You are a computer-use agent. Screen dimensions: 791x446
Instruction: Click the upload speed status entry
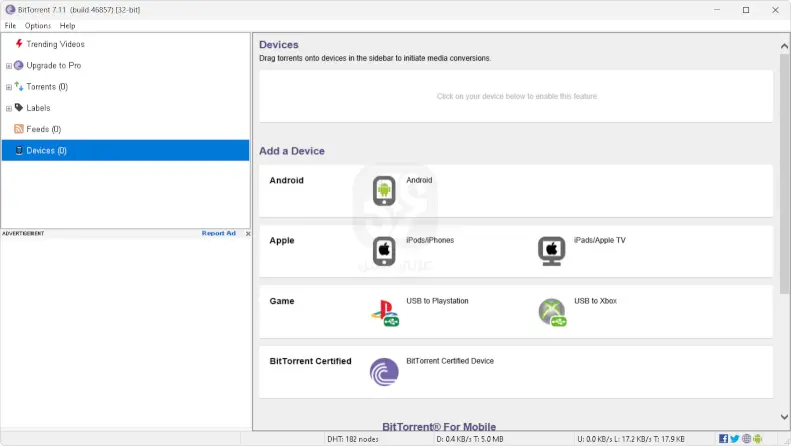(631, 439)
